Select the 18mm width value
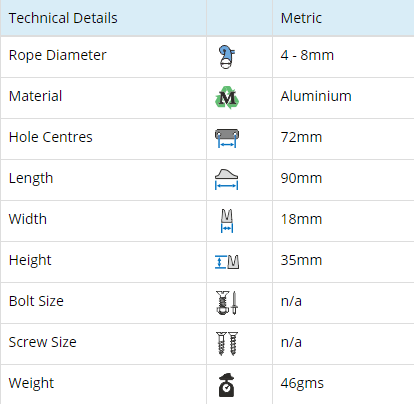 (x=301, y=219)
